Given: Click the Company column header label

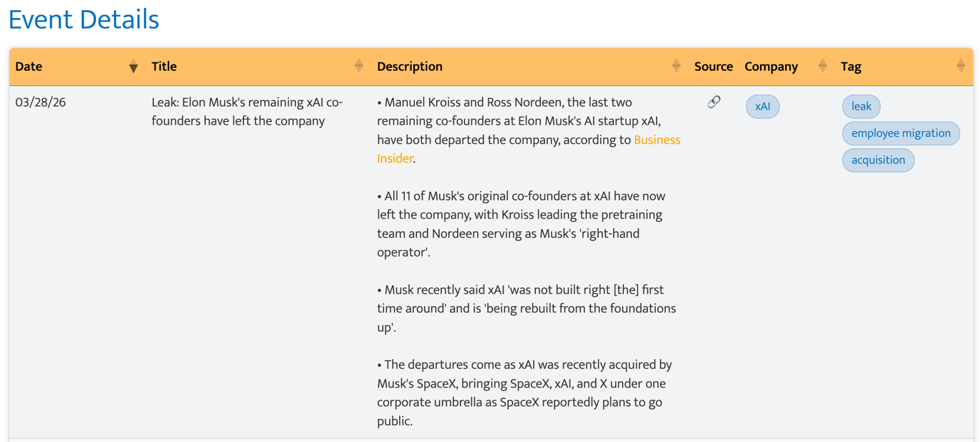Looking at the screenshot, I should [771, 67].
